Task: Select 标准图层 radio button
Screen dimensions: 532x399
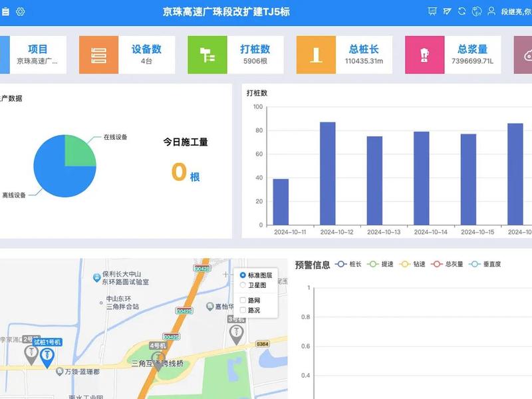Action: pyautogui.click(x=243, y=275)
